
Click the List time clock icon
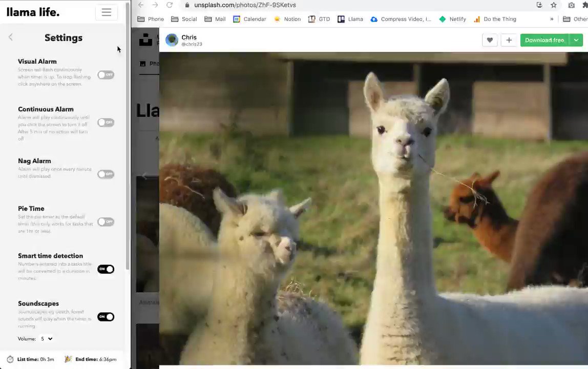(10, 359)
